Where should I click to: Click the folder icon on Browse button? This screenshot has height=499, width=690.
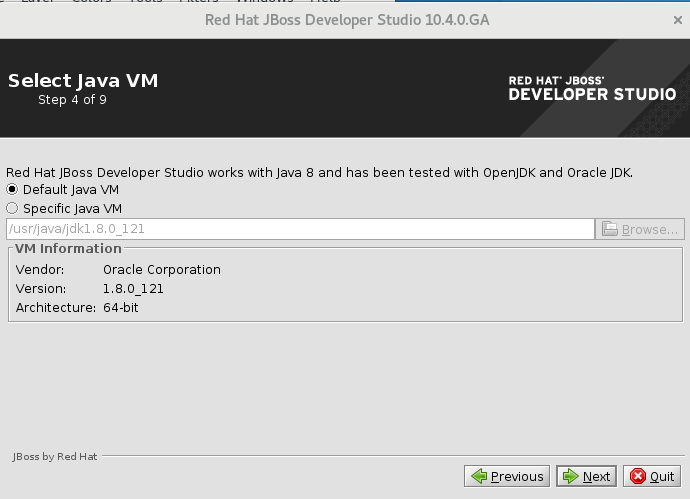click(609, 229)
